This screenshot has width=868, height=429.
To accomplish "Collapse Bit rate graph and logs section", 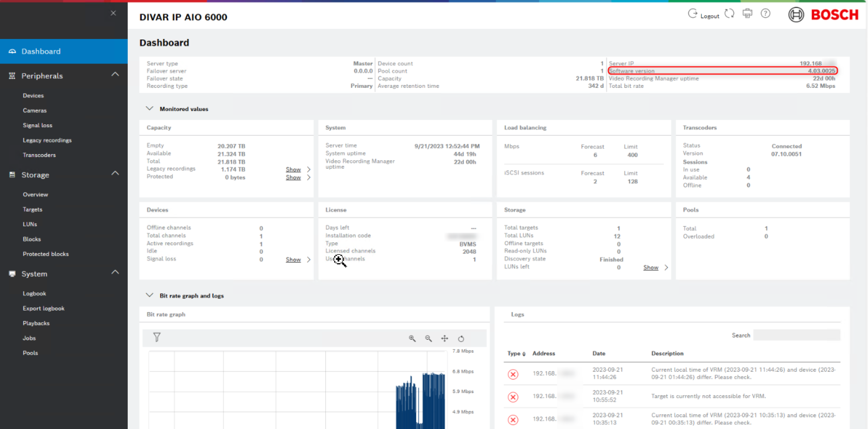I will pyautogui.click(x=149, y=295).
